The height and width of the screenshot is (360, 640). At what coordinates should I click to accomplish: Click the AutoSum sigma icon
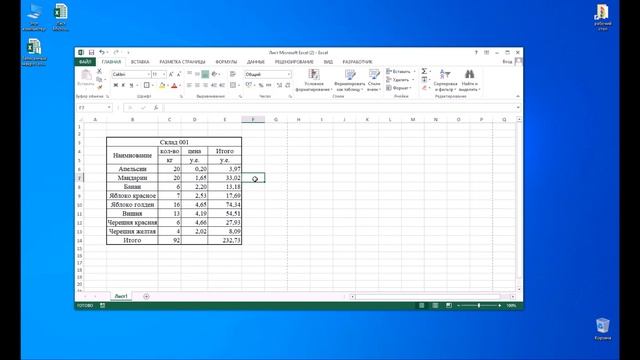(424, 71)
